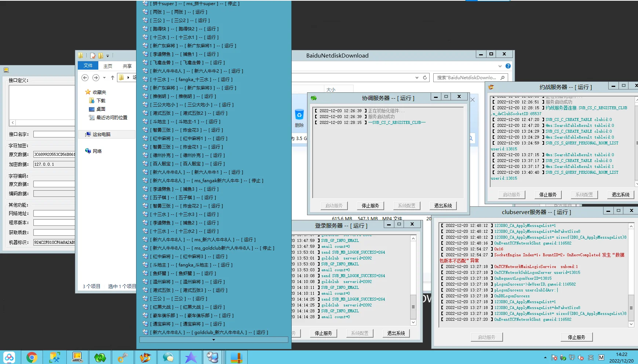Click the muted speaker tray icon

pyautogui.click(x=581, y=357)
